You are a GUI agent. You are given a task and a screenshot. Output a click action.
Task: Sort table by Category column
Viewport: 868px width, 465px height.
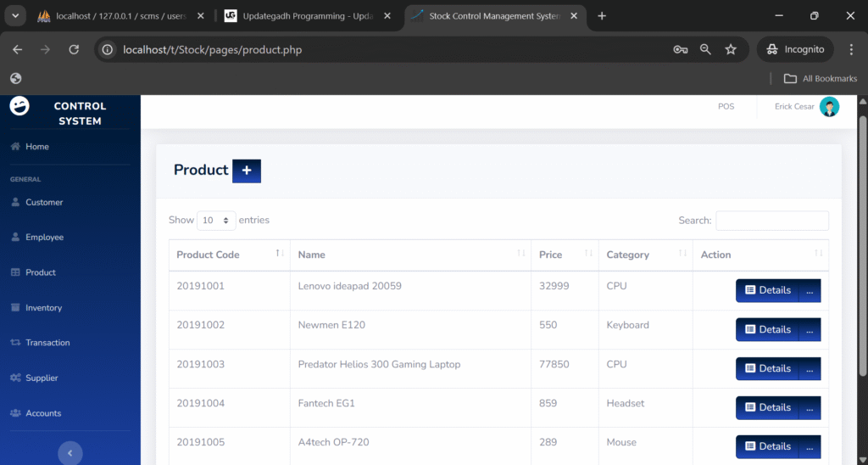tap(645, 255)
